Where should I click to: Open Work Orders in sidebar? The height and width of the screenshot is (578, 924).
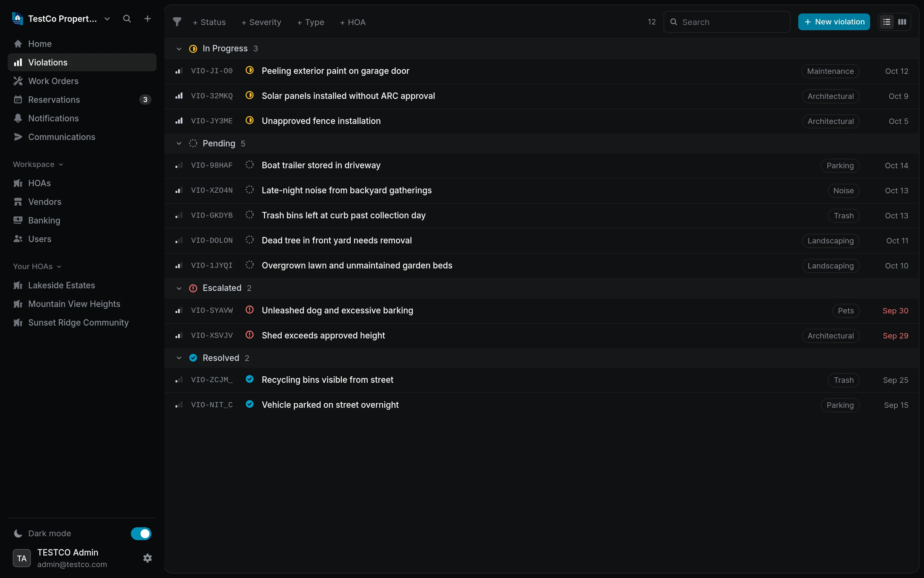point(82,81)
